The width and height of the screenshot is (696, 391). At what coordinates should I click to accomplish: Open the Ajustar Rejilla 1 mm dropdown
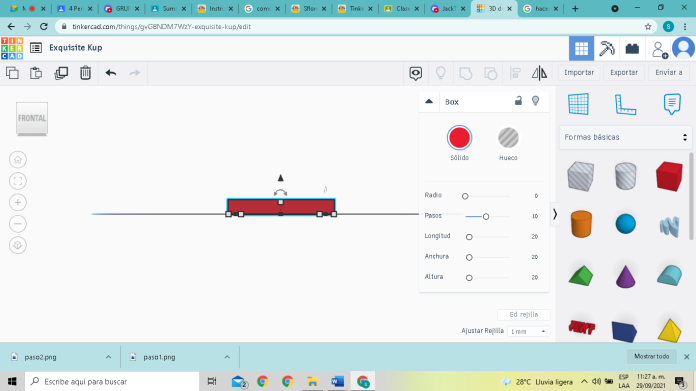point(528,331)
